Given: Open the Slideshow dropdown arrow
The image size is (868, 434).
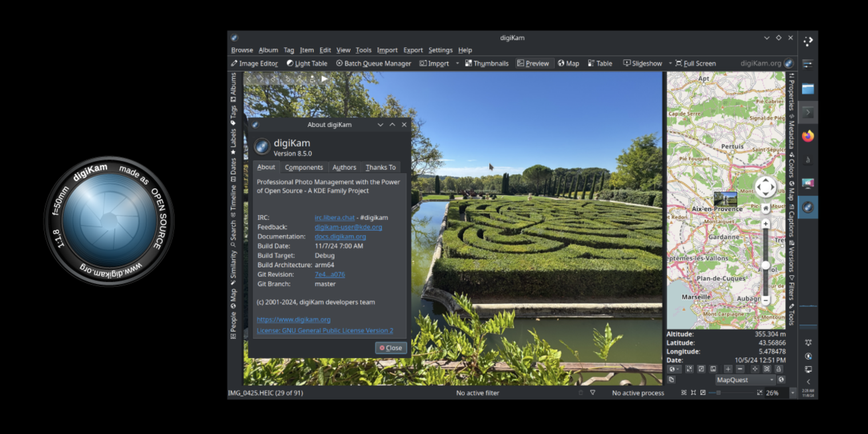Looking at the screenshot, I should 670,63.
